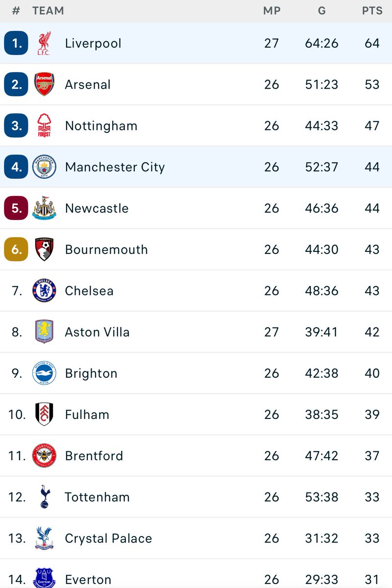The height and width of the screenshot is (588, 392).
Task: Open the Everton team name link
Action: click(x=89, y=580)
